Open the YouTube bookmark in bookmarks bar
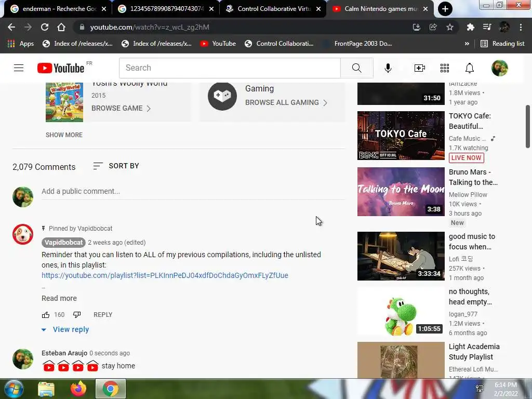532x399 pixels. tap(218, 44)
